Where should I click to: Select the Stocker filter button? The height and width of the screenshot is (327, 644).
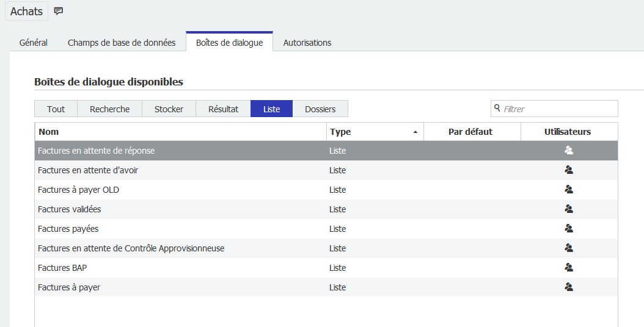pos(169,109)
